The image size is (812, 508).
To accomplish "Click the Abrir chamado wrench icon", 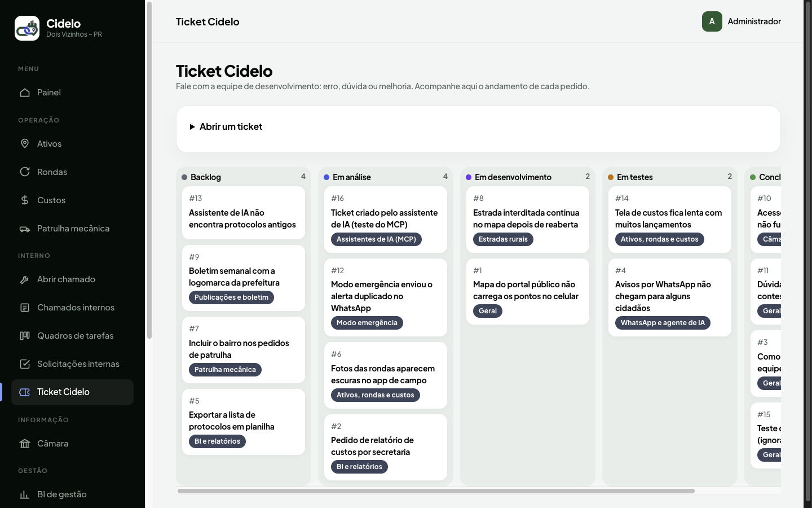I will tap(25, 279).
